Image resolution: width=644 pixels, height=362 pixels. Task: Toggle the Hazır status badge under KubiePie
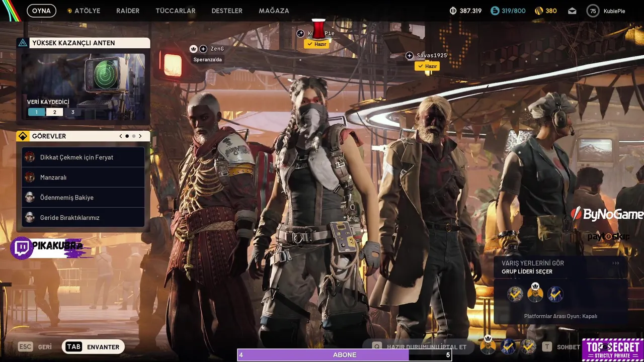tap(316, 44)
